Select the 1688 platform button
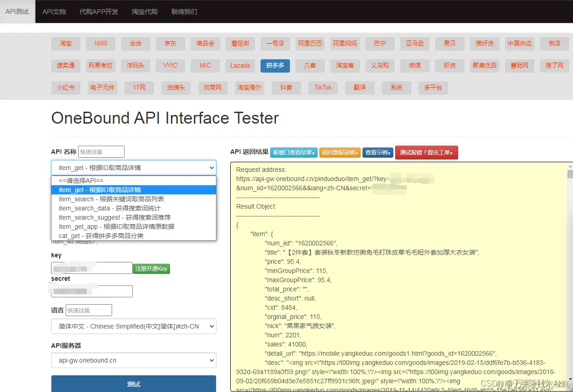This screenshot has height=392, width=573. click(x=101, y=44)
